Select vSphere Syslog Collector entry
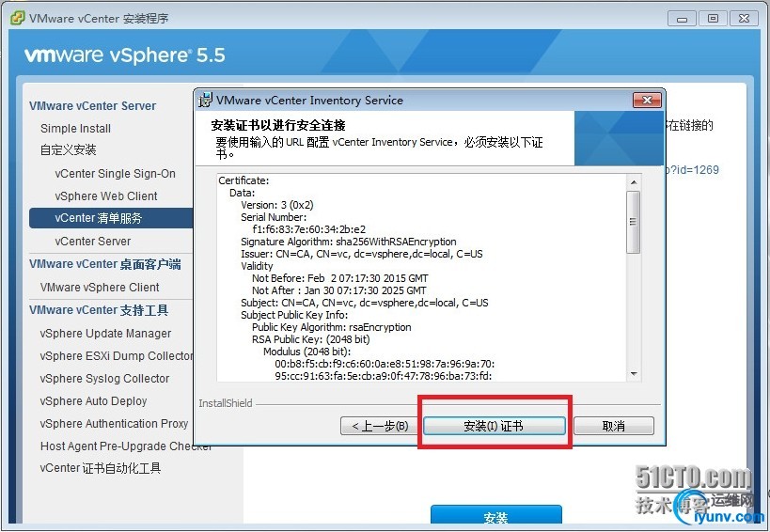 click(x=104, y=379)
